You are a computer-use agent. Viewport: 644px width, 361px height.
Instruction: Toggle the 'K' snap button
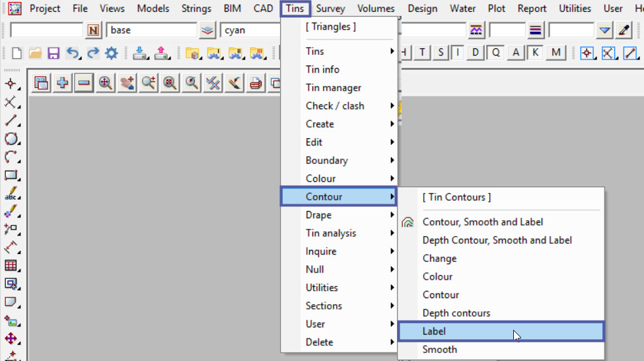[535, 53]
